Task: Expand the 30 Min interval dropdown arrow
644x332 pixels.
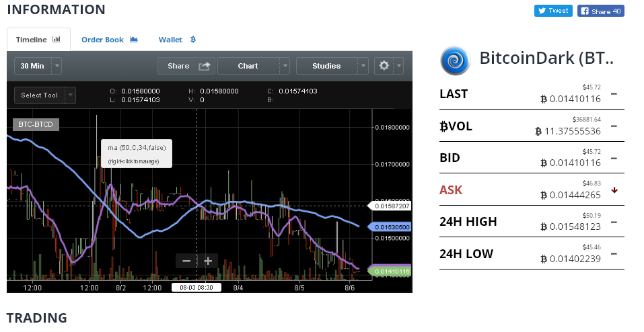Action: [57, 66]
